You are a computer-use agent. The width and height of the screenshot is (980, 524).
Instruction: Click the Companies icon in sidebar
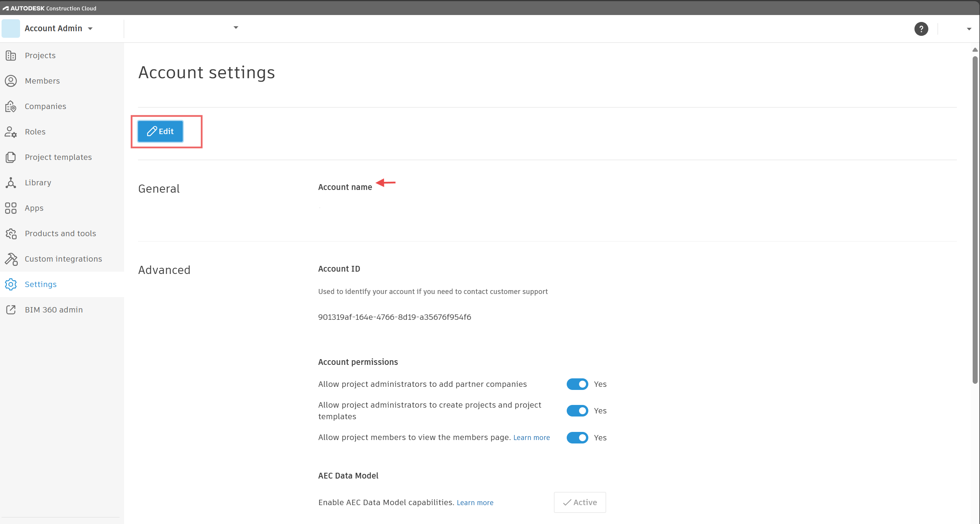11,106
